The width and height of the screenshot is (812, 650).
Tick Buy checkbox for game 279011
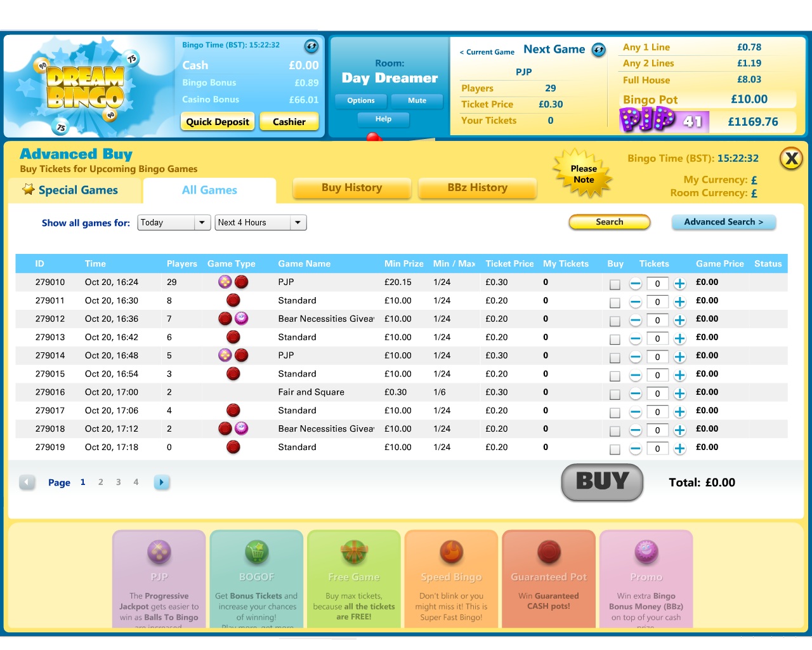[615, 303]
